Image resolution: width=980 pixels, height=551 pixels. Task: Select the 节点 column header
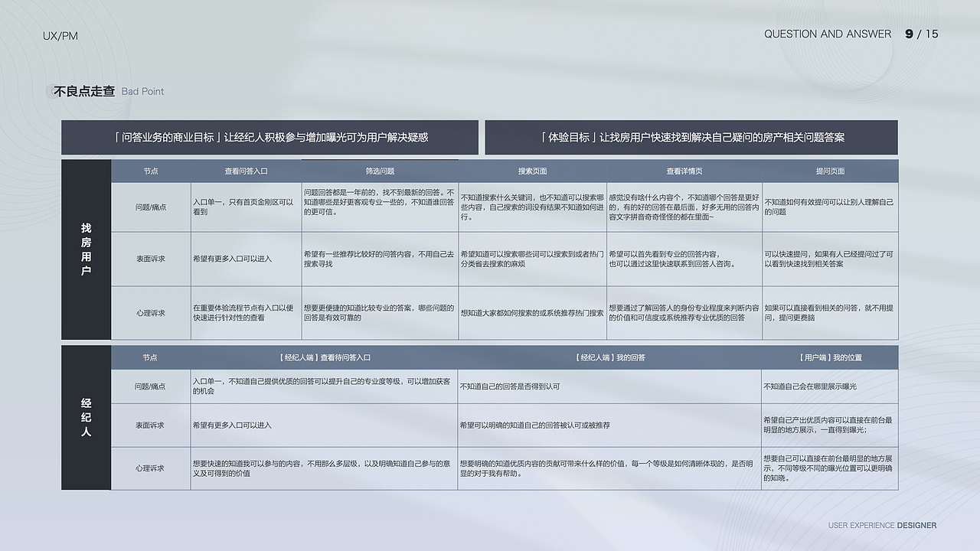151,171
